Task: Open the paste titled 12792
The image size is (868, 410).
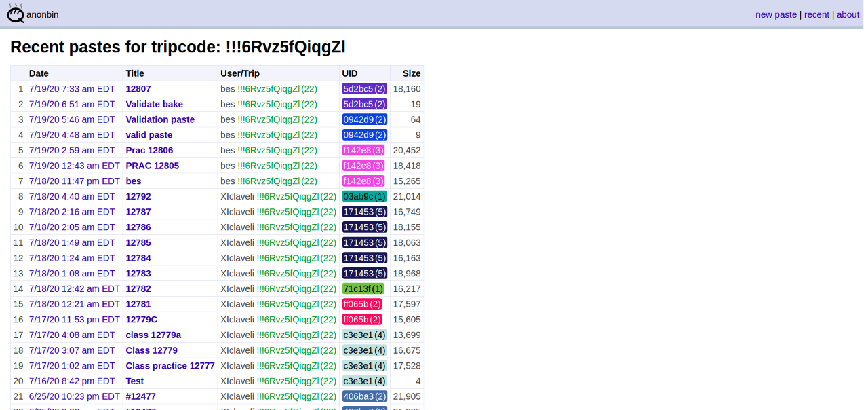Action: [138, 196]
